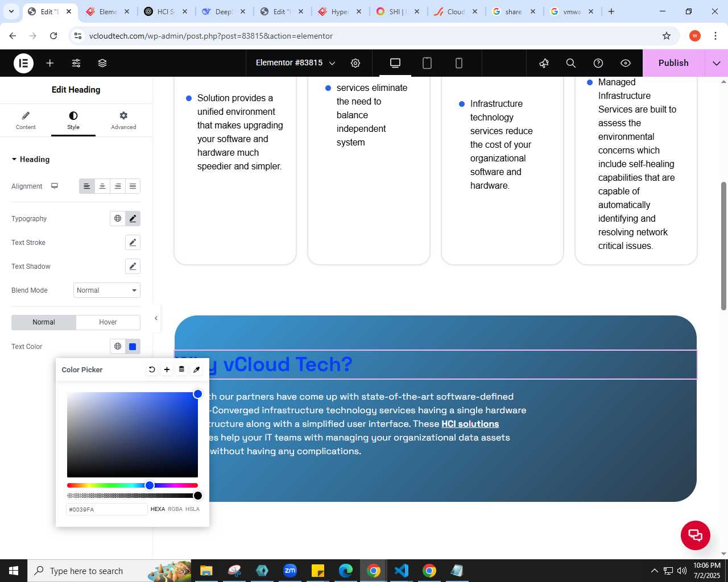Add a new element with the plus icon
728x582 pixels.
pos(50,63)
